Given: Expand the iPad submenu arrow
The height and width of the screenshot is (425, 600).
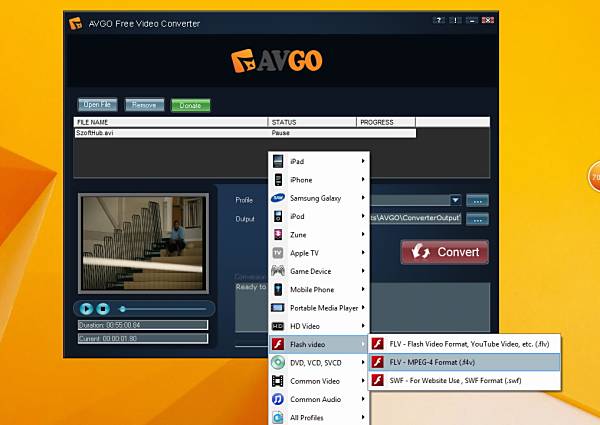Looking at the screenshot, I should (x=363, y=161).
